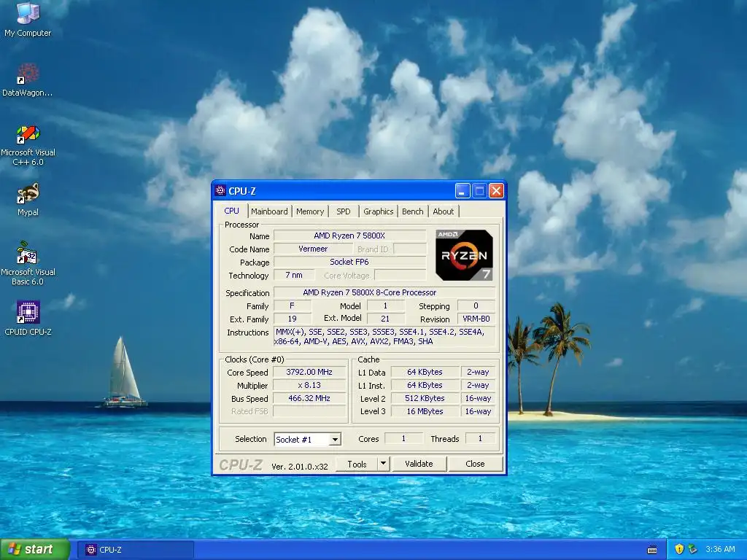Click the Ext. Family value 19
This screenshot has width=747, height=560.
pyautogui.click(x=292, y=319)
